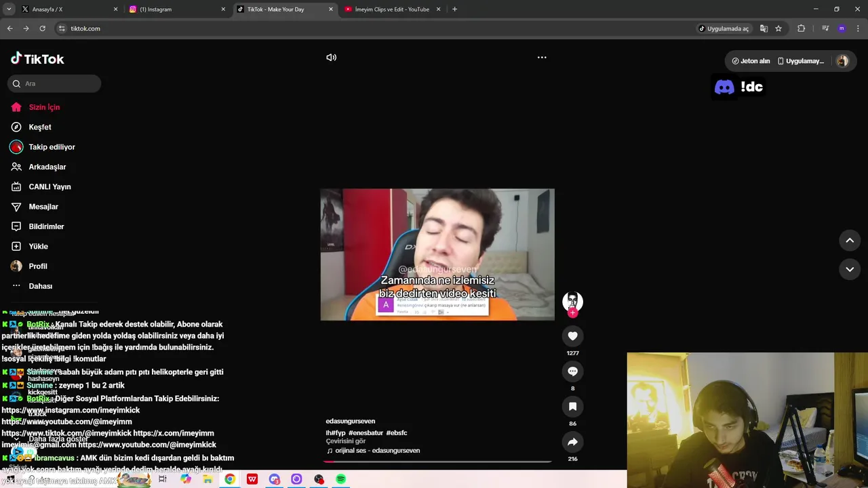868x488 pixels.
Task: Open a new browser tab
Action: pyautogui.click(x=454, y=9)
